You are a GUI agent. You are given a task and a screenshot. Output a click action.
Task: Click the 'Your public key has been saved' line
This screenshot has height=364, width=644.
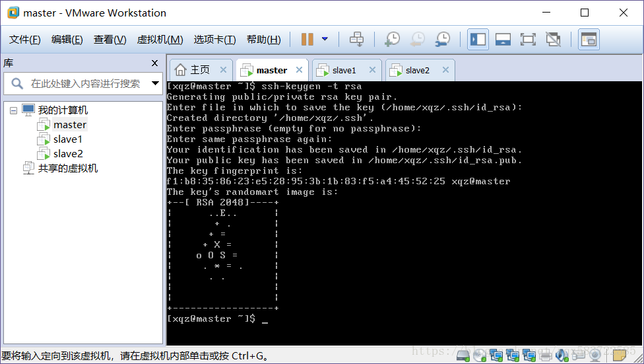344,161
